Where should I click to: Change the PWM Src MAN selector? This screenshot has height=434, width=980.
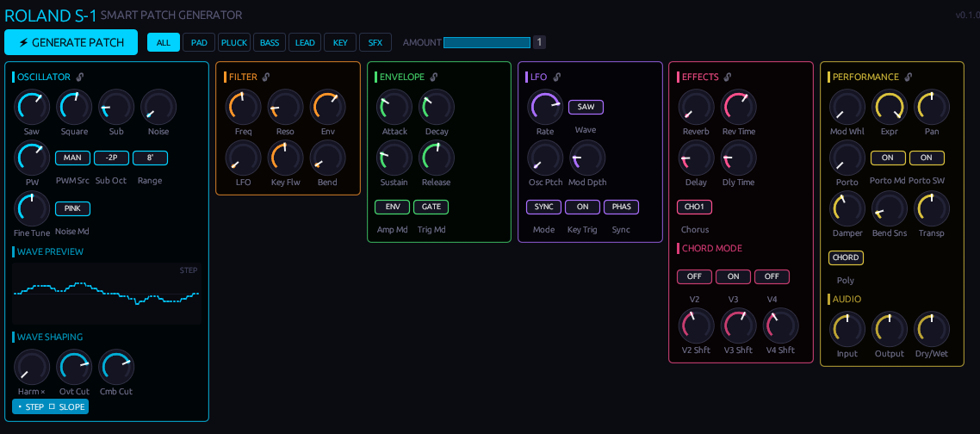72,158
